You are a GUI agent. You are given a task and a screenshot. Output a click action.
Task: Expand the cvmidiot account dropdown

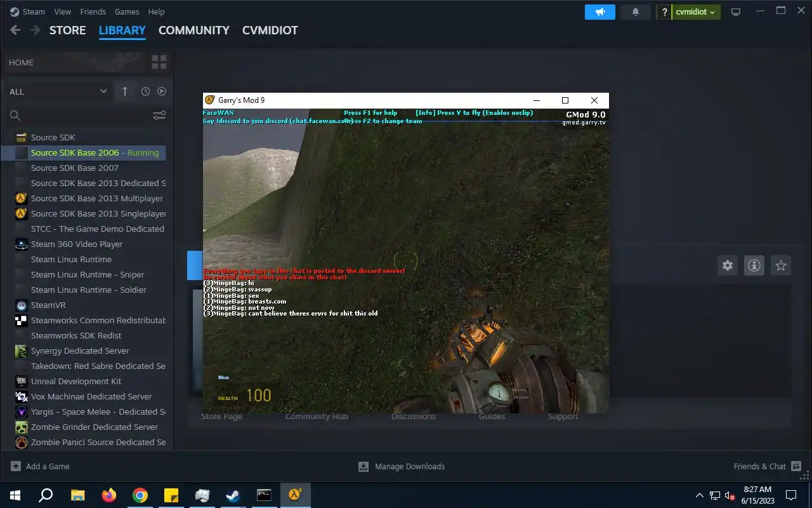tap(696, 12)
